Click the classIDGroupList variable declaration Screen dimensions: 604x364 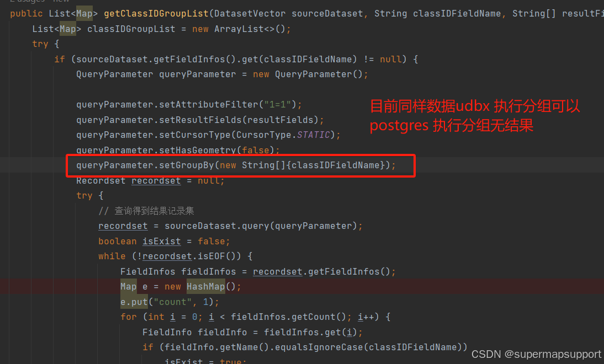coord(131,29)
